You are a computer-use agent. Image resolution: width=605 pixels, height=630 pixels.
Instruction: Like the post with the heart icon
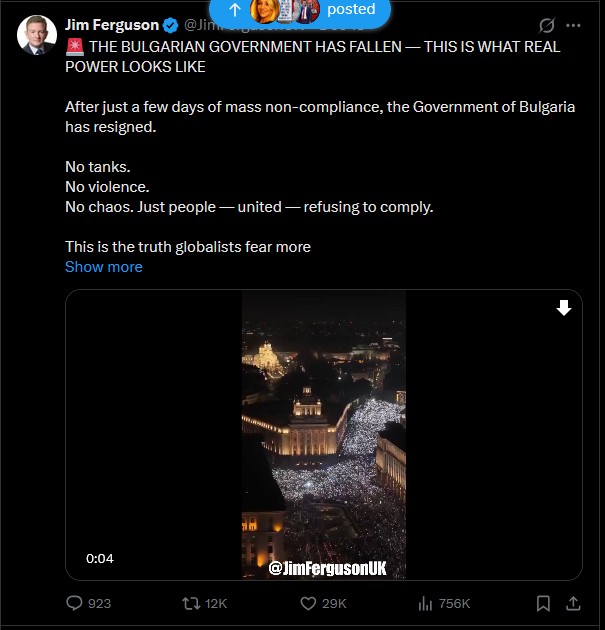(309, 603)
